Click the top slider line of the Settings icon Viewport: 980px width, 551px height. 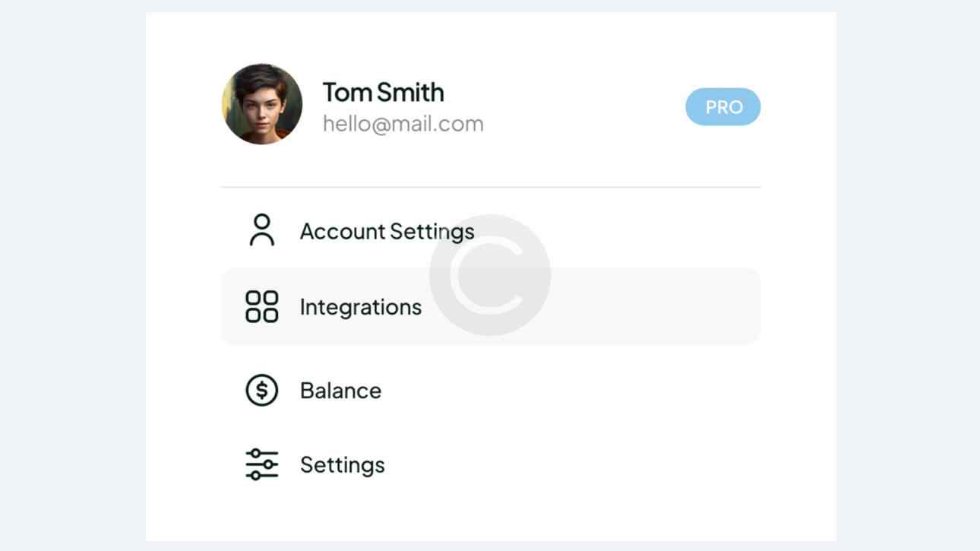pos(262,453)
